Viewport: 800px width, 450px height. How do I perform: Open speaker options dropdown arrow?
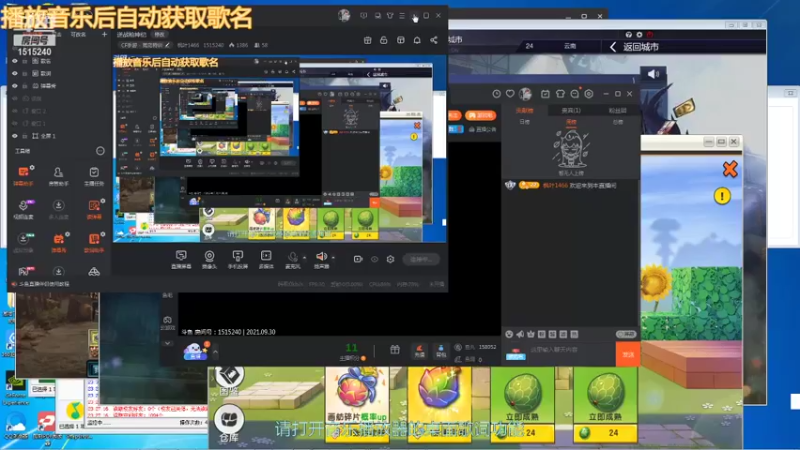click(333, 258)
